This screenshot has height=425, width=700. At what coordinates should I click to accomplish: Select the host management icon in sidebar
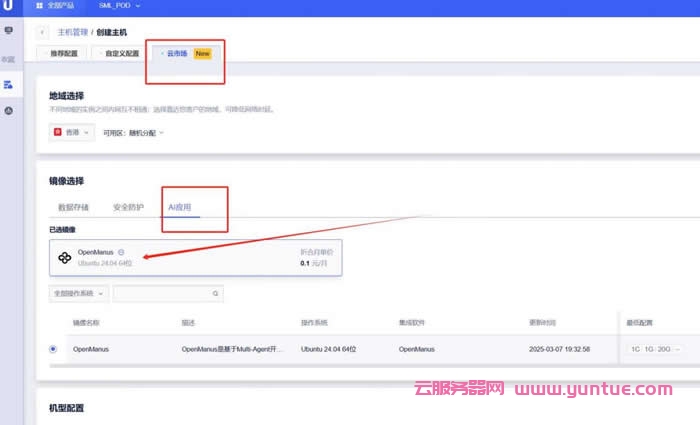click(x=9, y=85)
